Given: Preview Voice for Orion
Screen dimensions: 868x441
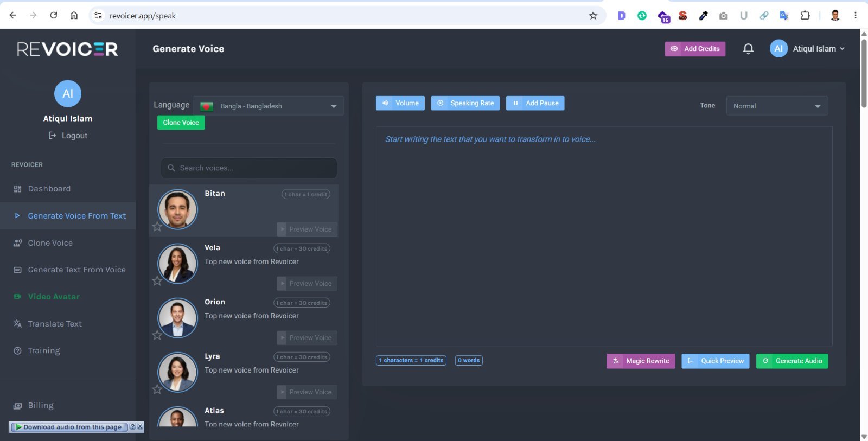Looking at the screenshot, I should tap(307, 337).
